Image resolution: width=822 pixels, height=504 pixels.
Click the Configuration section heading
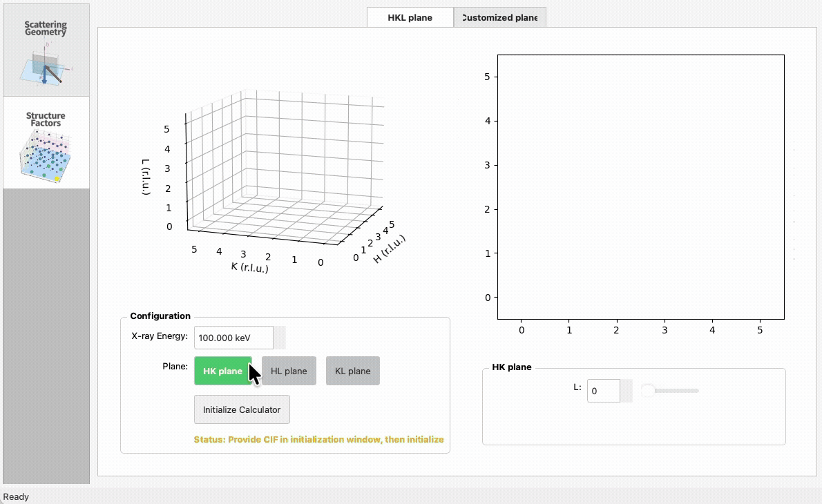pyautogui.click(x=160, y=316)
